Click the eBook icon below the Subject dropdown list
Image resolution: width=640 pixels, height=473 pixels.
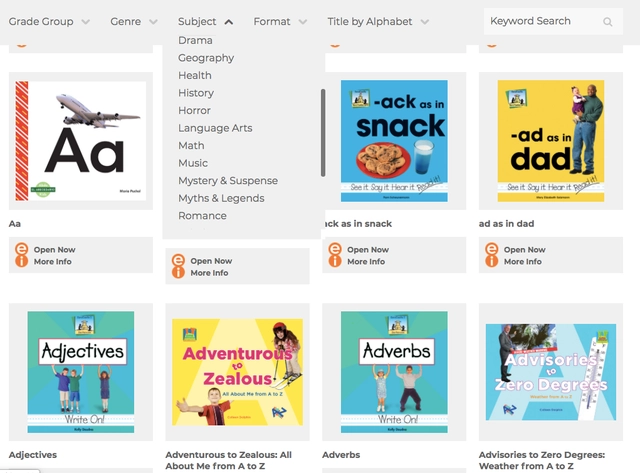pyautogui.click(x=178, y=266)
